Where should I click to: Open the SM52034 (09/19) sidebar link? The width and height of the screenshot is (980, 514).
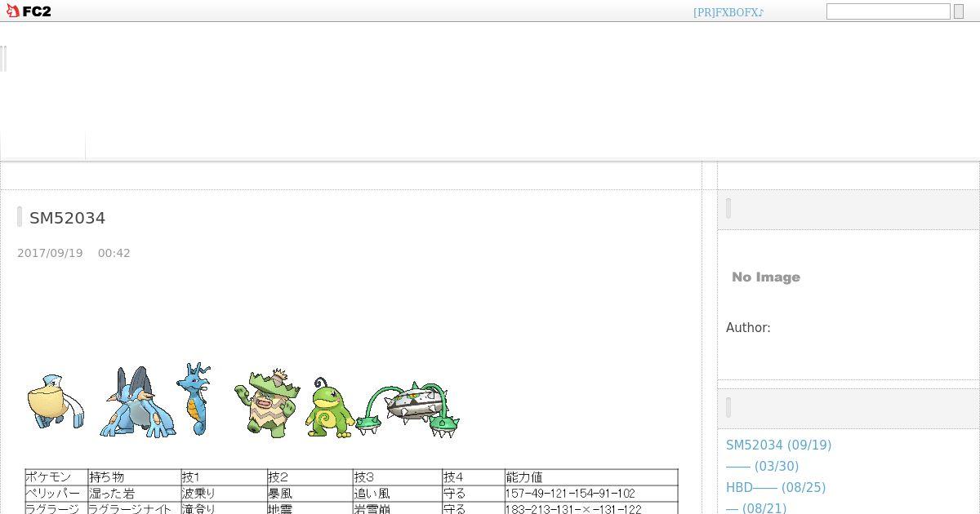pyautogui.click(x=778, y=445)
